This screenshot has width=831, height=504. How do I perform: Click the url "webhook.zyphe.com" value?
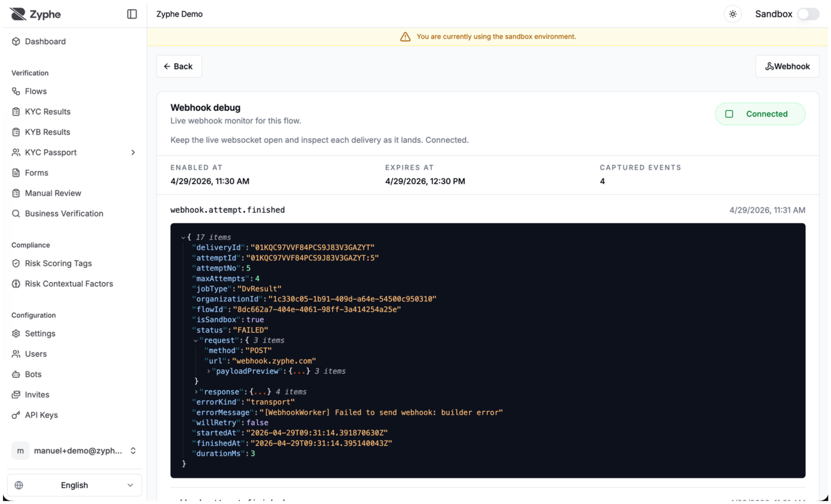274,361
